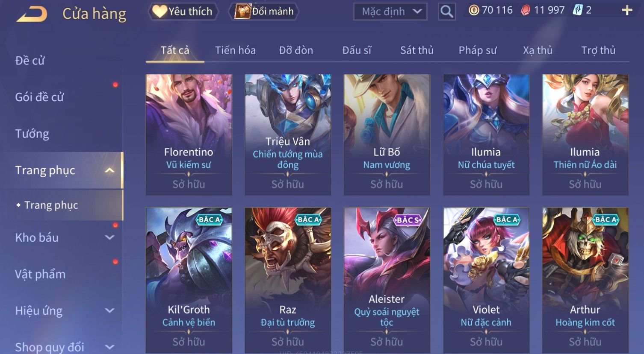This screenshot has height=354, width=644.
Task: Collapse the Trang phục sidebar section
Action: click(109, 170)
